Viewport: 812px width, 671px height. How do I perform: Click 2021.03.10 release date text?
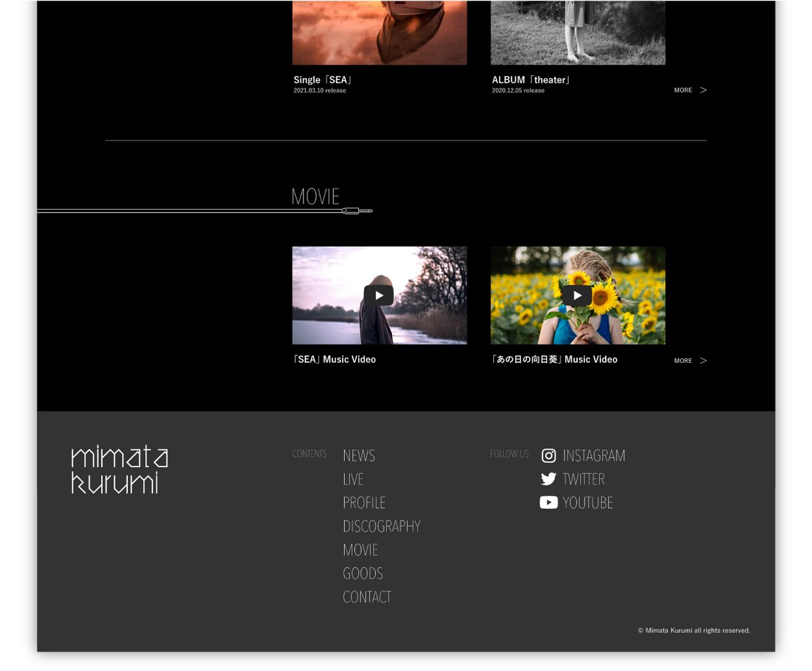coord(319,91)
